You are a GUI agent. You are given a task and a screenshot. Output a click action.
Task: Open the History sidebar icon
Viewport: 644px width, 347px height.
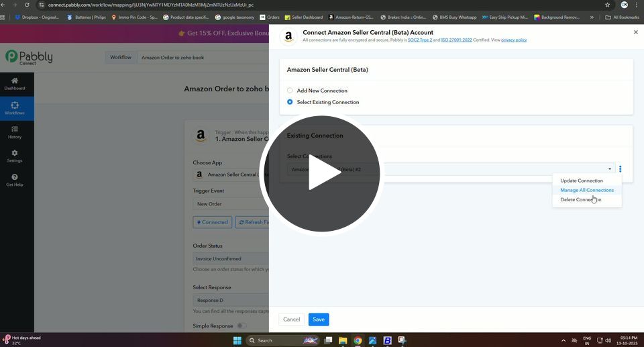(15, 132)
